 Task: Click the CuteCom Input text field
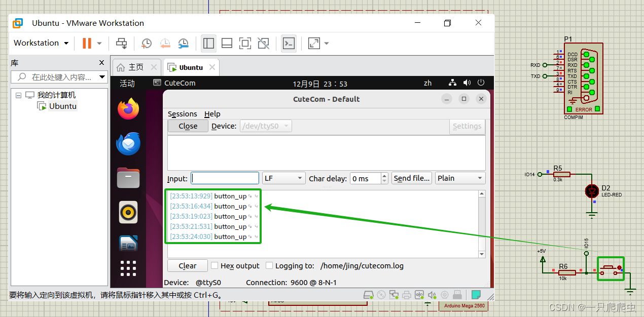click(x=225, y=178)
